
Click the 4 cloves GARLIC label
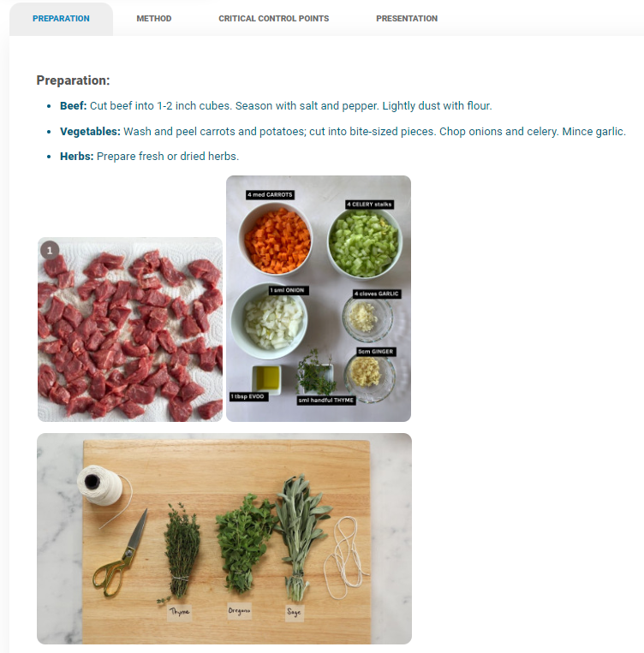pos(377,294)
